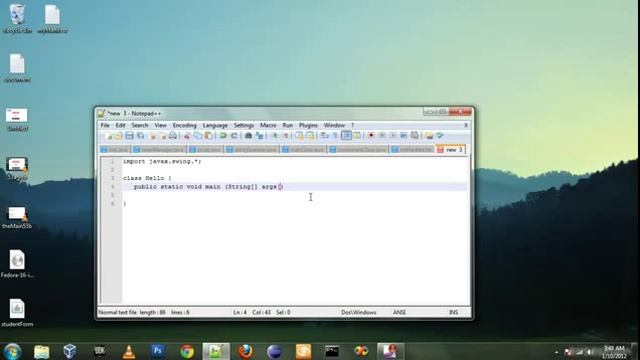Close document with menu bar X
This screenshot has height=360, width=640.
click(466, 125)
